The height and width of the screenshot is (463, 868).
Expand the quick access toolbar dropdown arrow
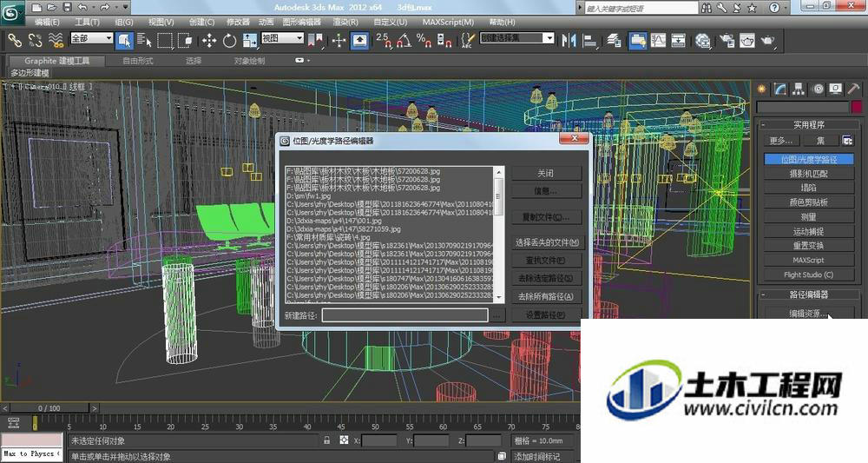pos(125,8)
